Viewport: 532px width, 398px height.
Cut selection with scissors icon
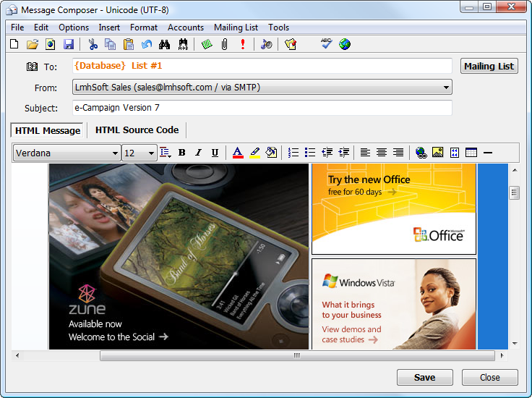pyautogui.click(x=93, y=44)
